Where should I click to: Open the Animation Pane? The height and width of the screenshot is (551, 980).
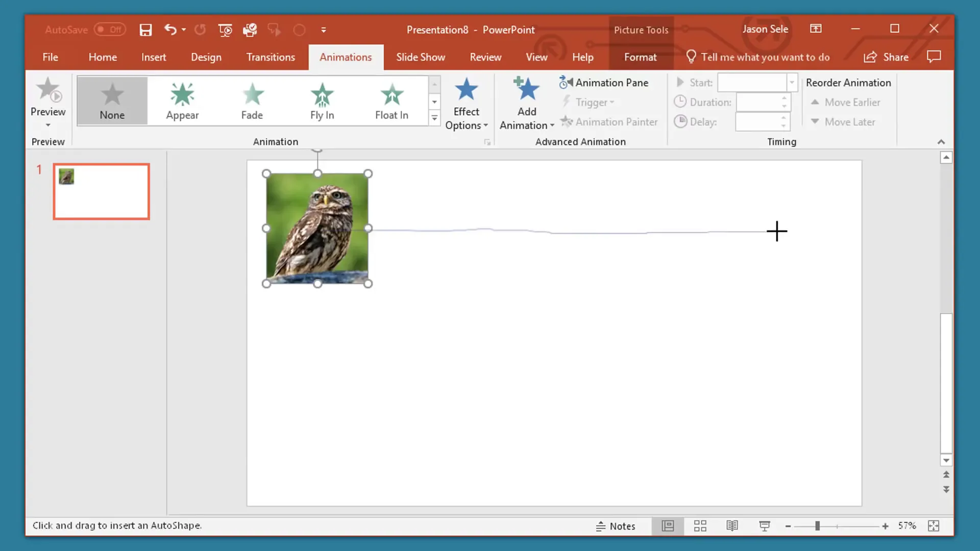coord(604,83)
